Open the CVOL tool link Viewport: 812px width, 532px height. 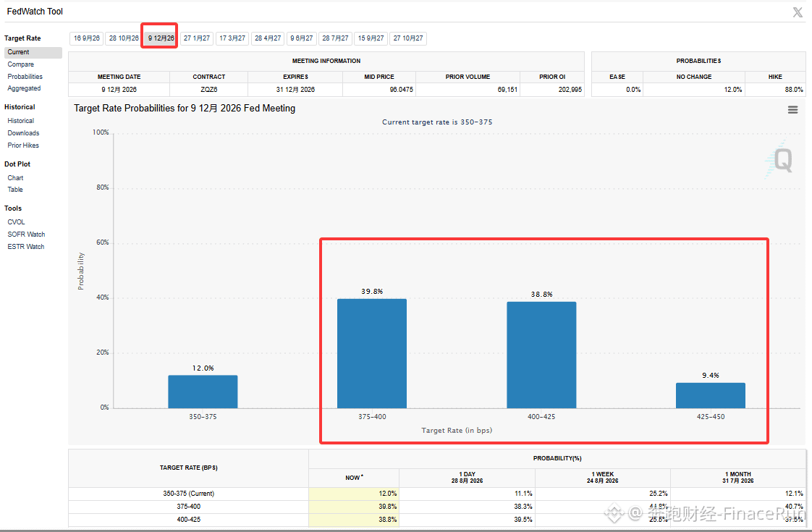16,221
